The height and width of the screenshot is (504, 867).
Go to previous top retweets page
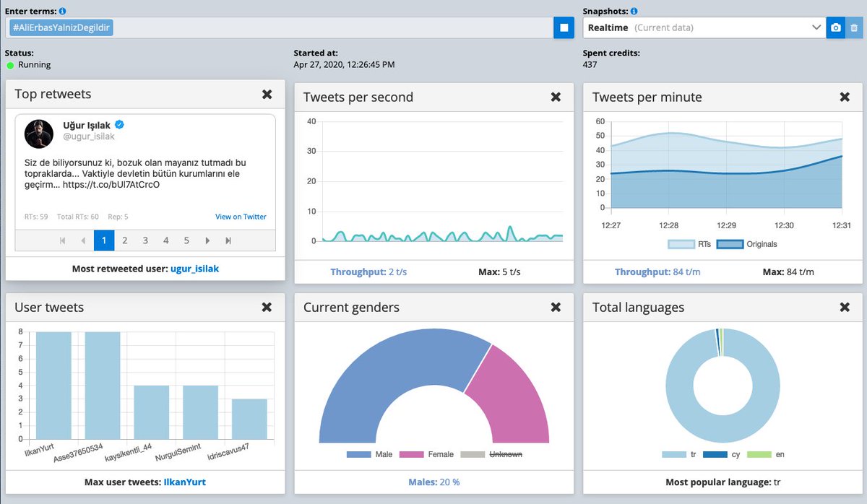click(x=83, y=240)
